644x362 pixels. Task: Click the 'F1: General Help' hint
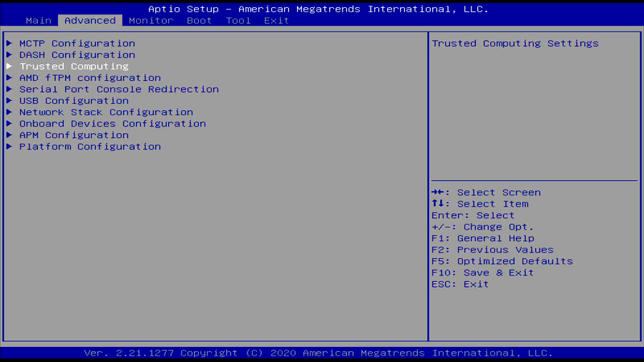483,238
